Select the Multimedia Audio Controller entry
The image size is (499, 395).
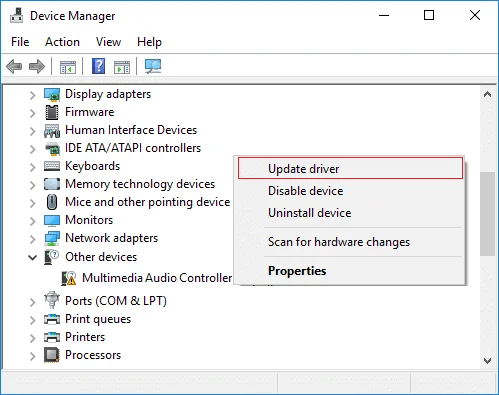click(157, 278)
